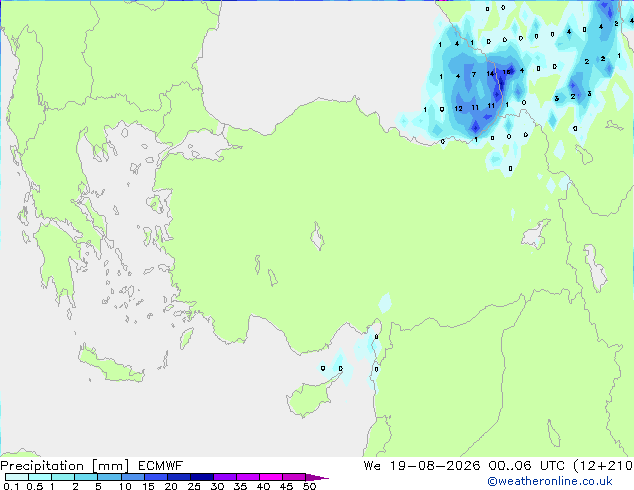The width and height of the screenshot is (634, 490).
Task: Select the 20–25 mm legend swatch
Action: pyautogui.click(x=178, y=477)
